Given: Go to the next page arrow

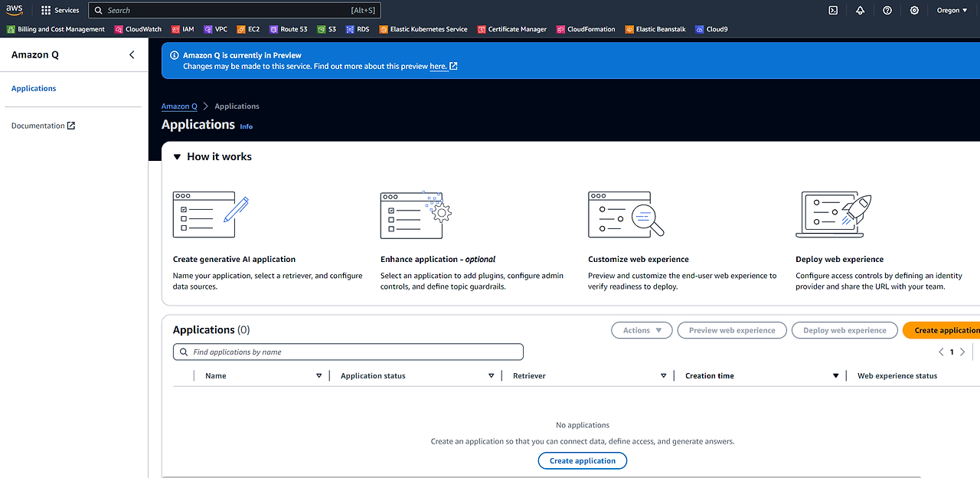Looking at the screenshot, I should 962,352.
